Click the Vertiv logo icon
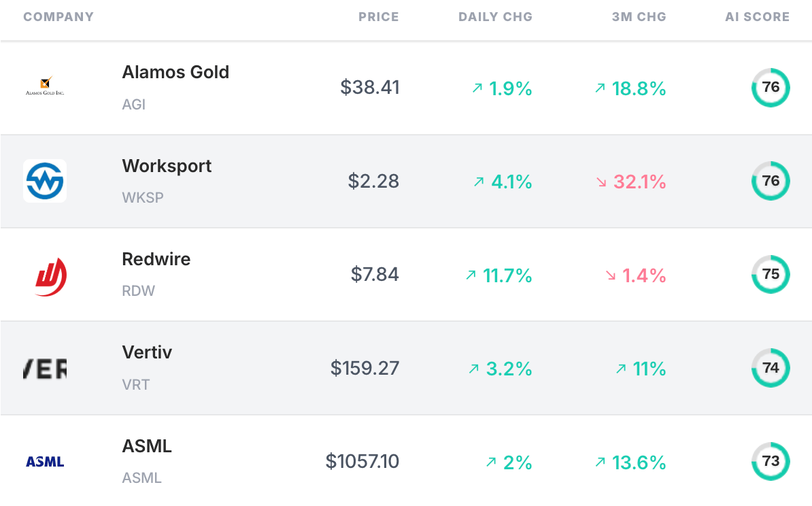 coord(45,369)
